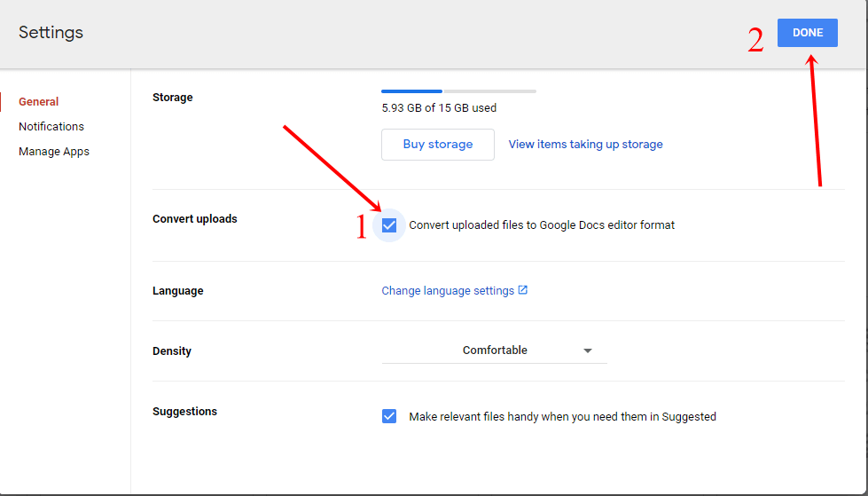Click the Convert uploaded files to Google Docs label
The width and height of the screenshot is (868, 496).
[x=542, y=225]
